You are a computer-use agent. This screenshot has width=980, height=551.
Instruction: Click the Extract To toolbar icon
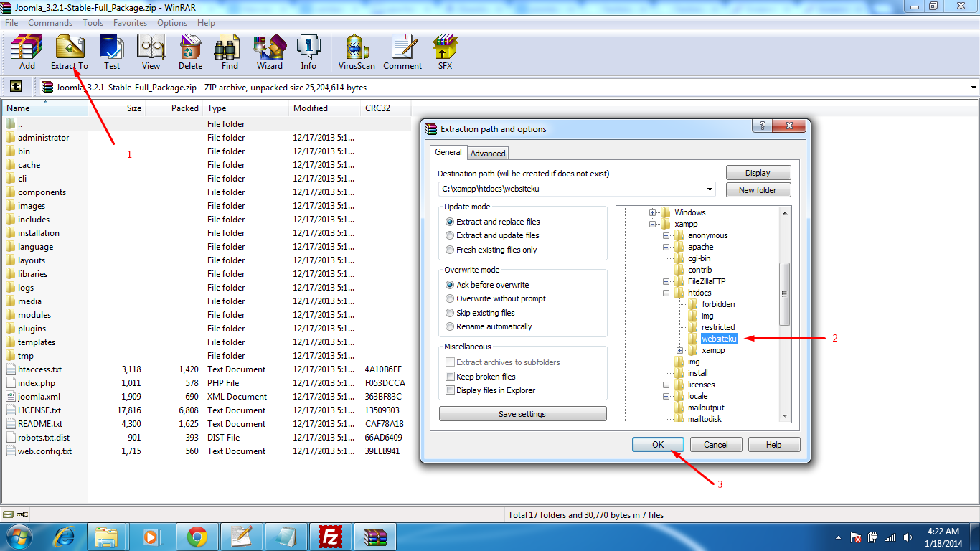pos(70,52)
